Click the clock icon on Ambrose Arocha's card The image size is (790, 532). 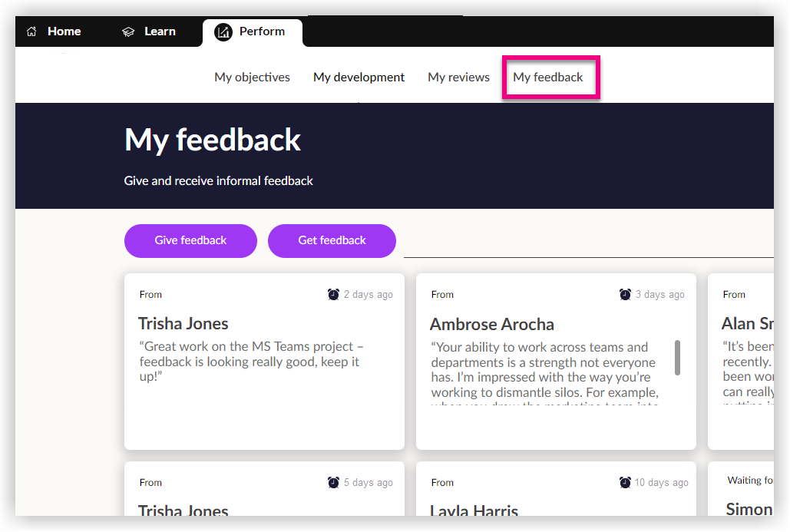[x=625, y=294]
